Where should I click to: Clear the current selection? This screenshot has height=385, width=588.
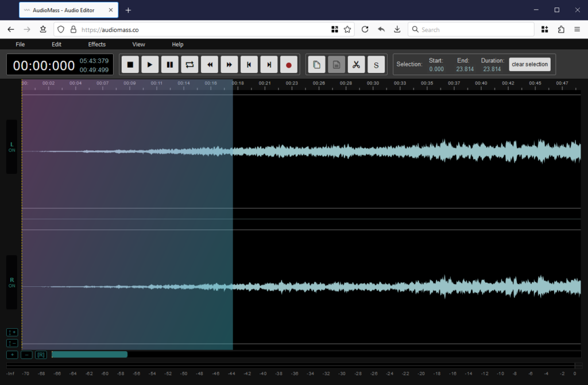coord(529,64)
